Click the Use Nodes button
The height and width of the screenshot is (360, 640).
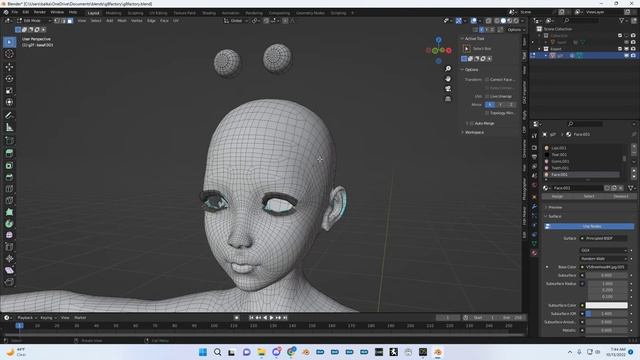click(589, 227)
